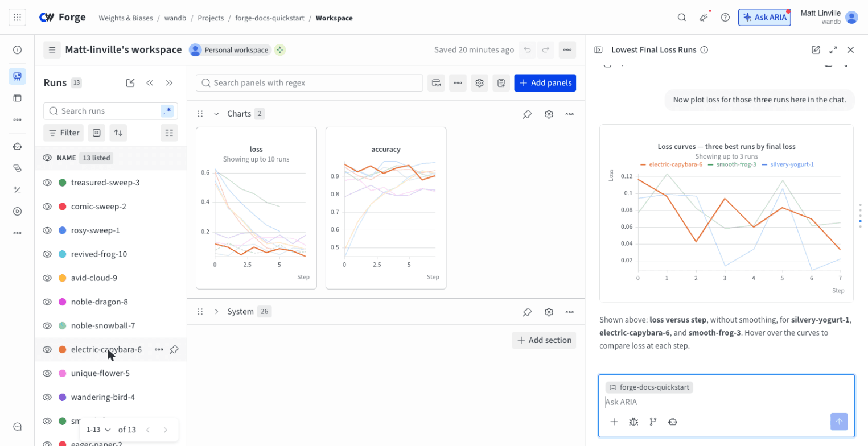The height and width of the screenshot is (446, 868).
Task: Undo the last workspace change
Action: pyautogui.click(x=528, y=50)
